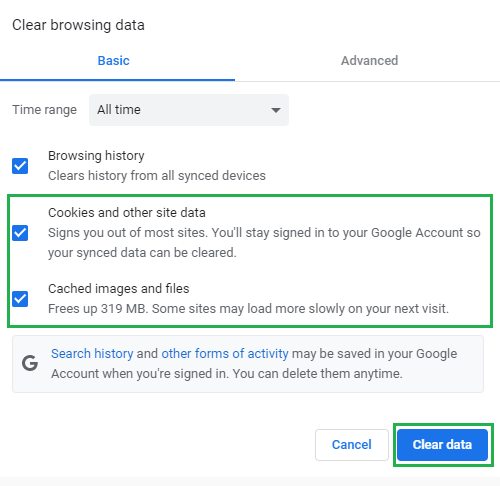
Task: Open the Time range dropdown
Action: (189, 110)
